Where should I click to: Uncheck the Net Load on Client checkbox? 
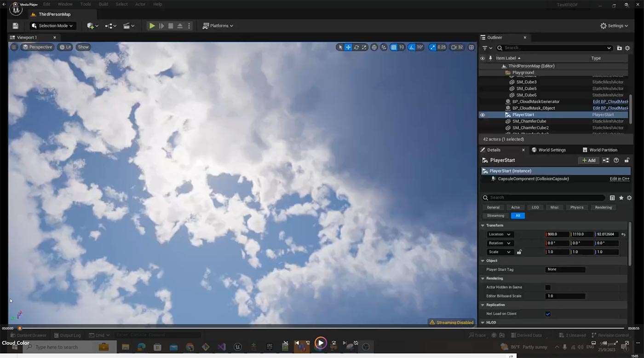548,314
